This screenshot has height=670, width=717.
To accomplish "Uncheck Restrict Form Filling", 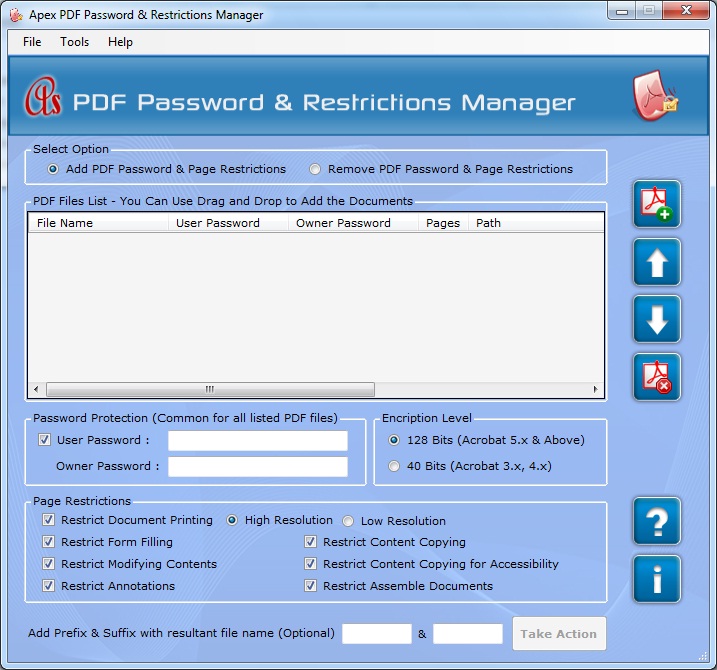I will tap(48, 542).
